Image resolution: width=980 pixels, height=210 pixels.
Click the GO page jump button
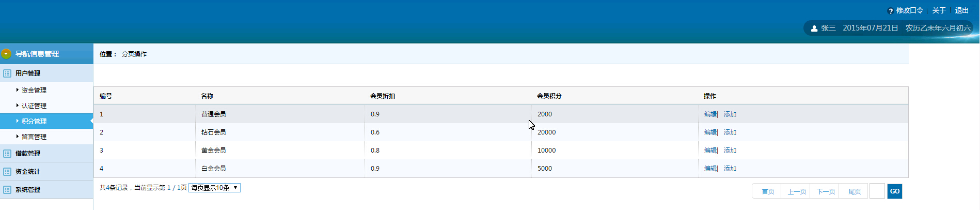point(895,191)
